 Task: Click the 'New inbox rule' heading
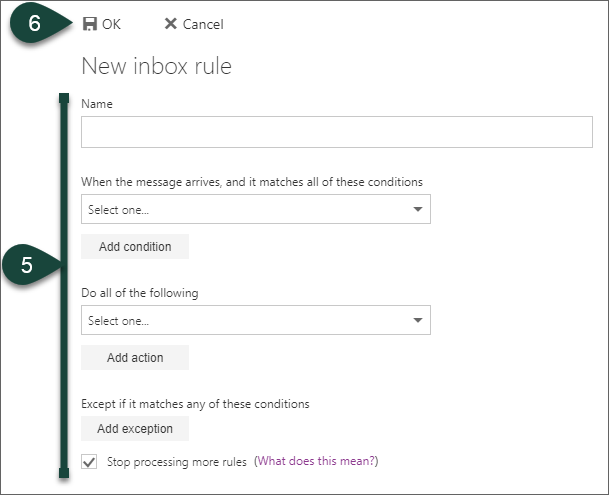click(156, 67)
